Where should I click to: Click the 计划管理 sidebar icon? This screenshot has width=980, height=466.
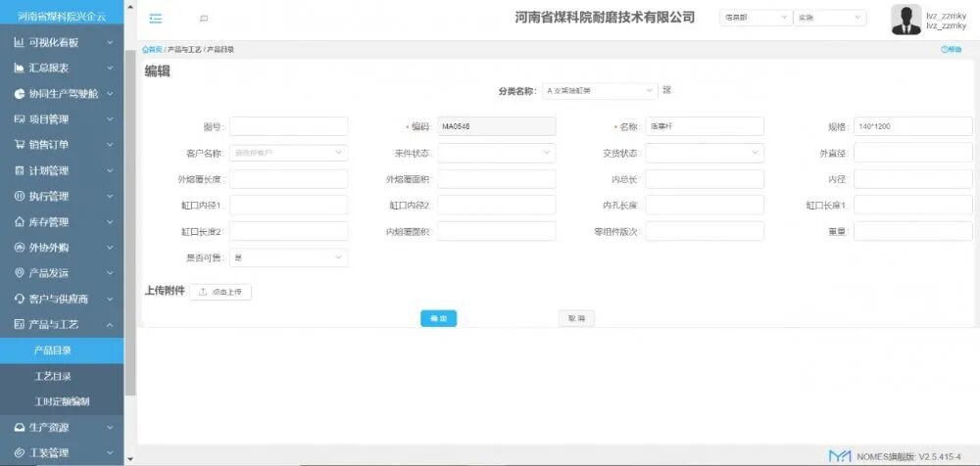(19, 170)
